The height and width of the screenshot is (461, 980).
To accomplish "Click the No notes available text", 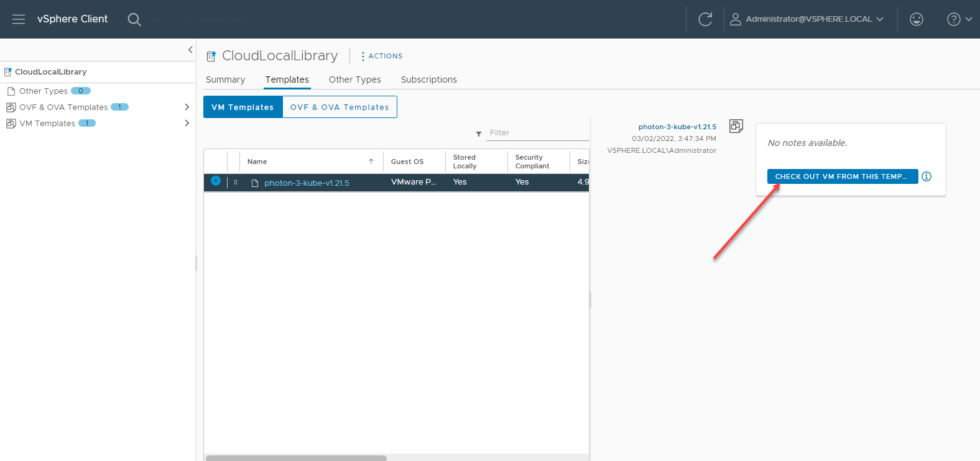I will pyautogui.click(x=807, y=143).
